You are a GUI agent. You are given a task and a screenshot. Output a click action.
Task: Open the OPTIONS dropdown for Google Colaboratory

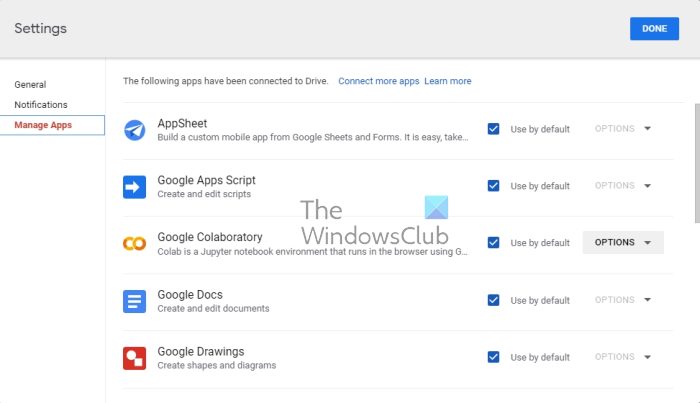623,242
